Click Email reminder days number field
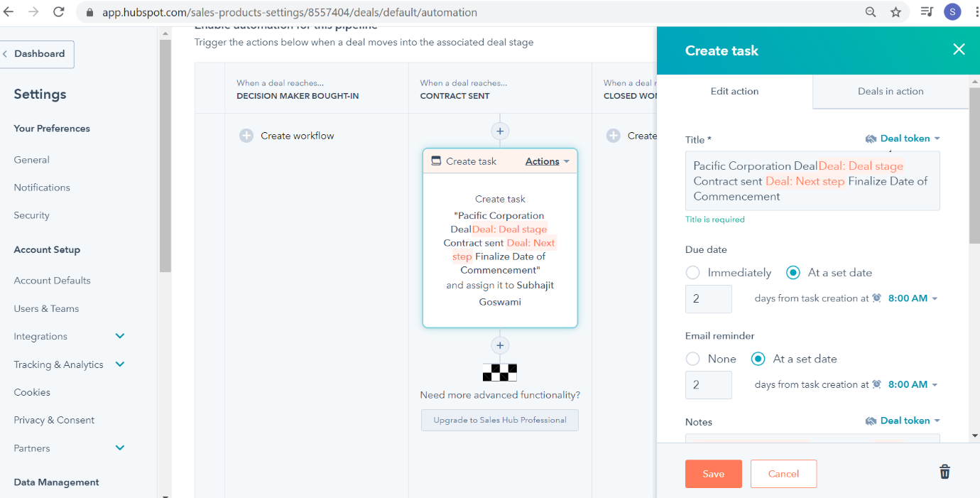980x498 pixels. pos(708,385)
